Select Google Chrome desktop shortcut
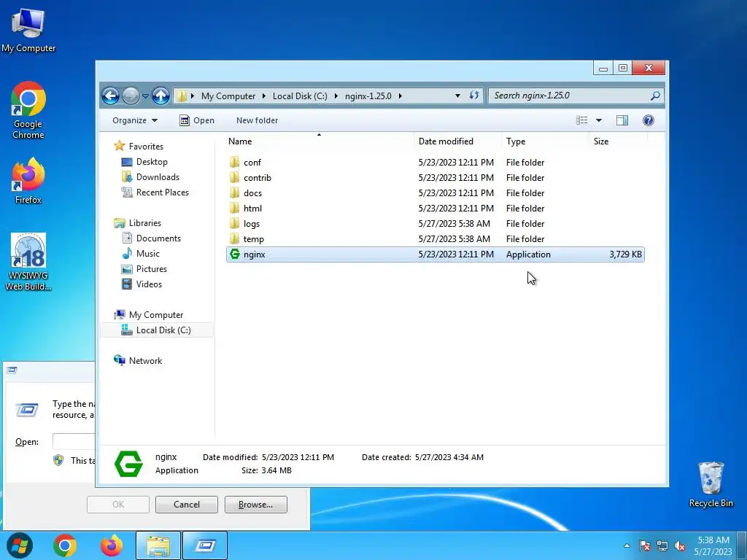The image size is (747, 560). click(28, 111)
